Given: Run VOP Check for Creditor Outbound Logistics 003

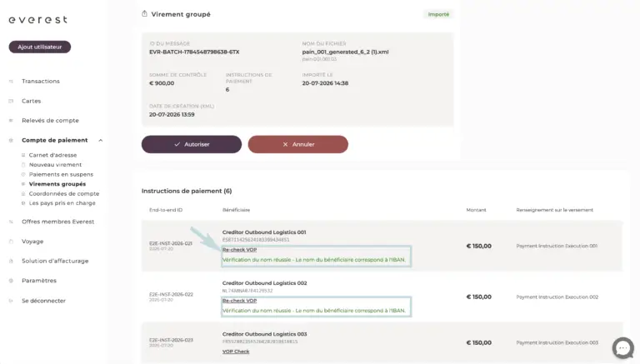Looking at the screenshot, I should [x=236, y=352].
